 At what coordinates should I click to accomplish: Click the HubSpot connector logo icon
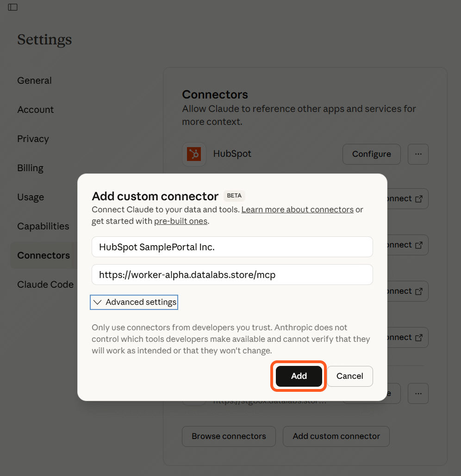click(194, 153)
